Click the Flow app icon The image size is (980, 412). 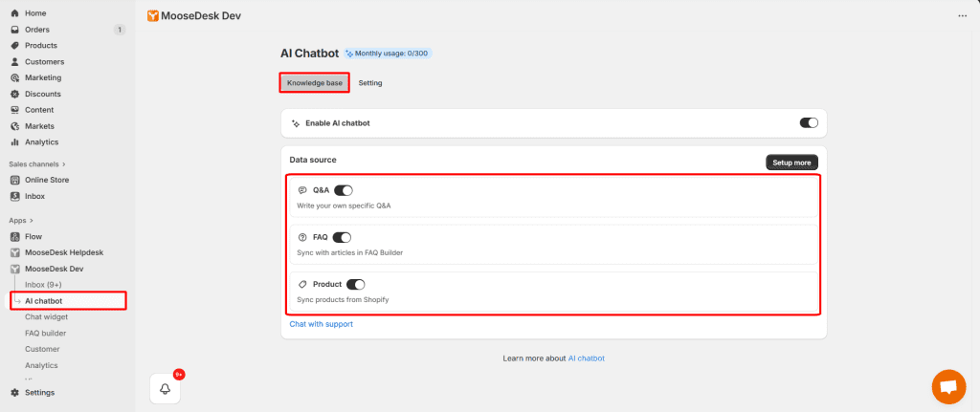pyautogui.click(x=15, y=236)
